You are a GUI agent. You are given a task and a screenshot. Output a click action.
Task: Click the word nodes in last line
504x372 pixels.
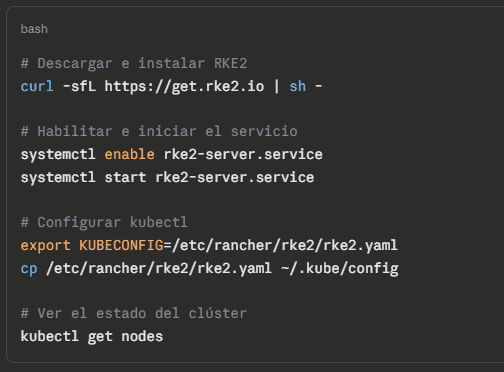142,336
